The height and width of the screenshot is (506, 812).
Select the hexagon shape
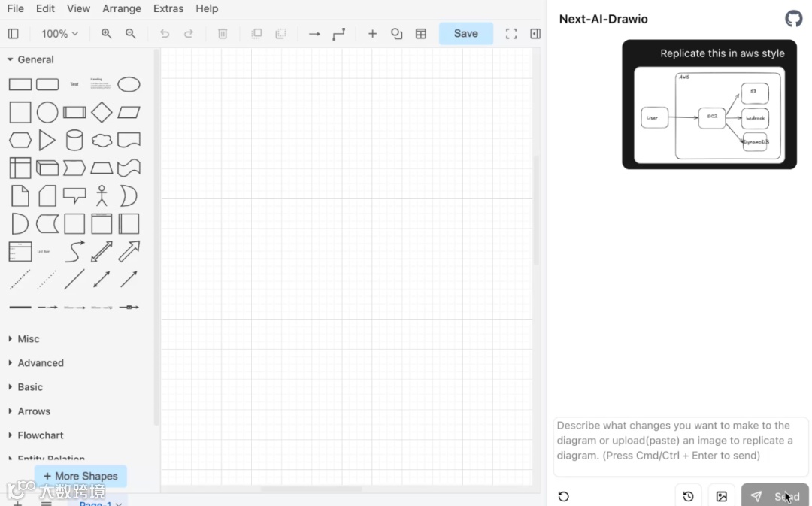pyautogui.click(x=20, y=141)
